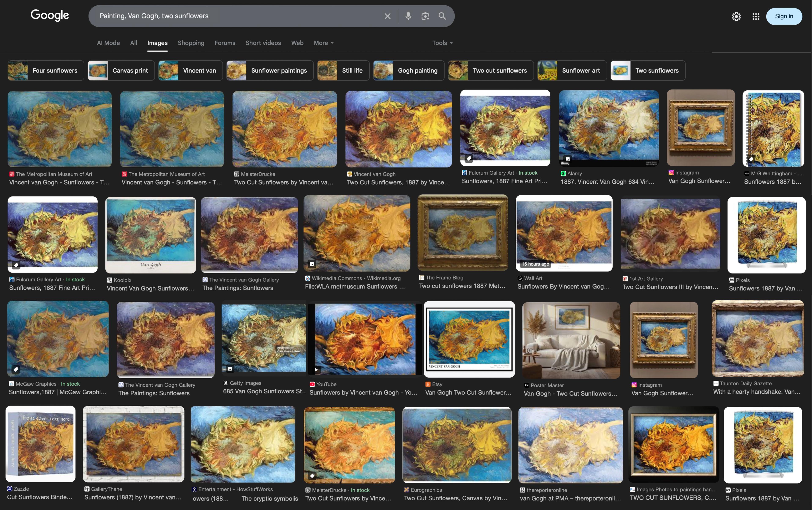Open the Google apps grid icon
This screenshot has height=510, width=812.
756,16
